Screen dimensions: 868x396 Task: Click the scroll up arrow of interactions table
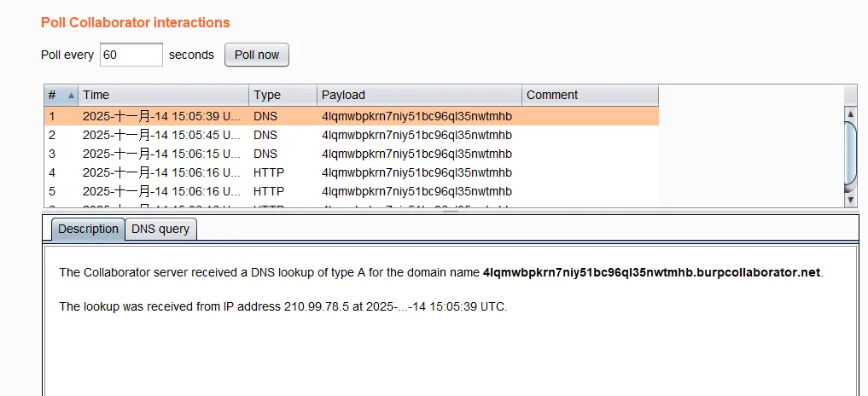point(850,114)
